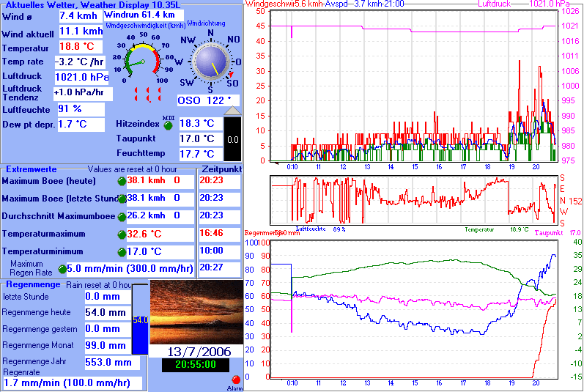Click green LED beside Temperaturmaximum
Viewport: 584px width, 392px height.
click(x=122, y=234)
